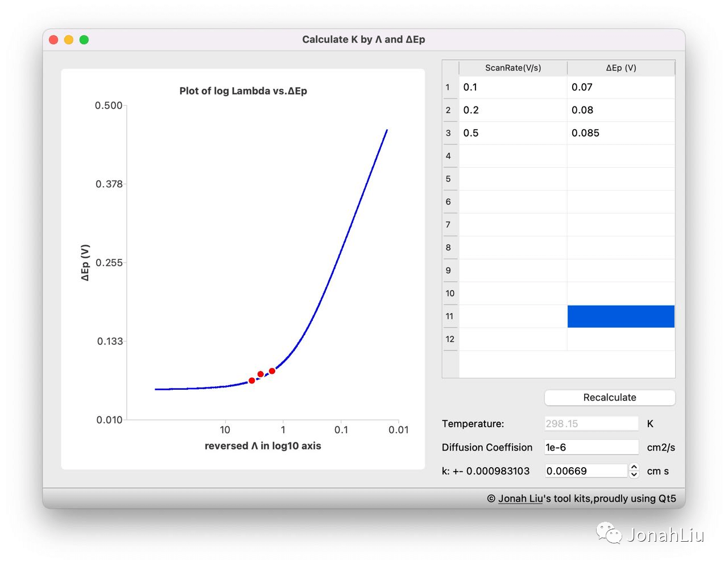Click the rightmost red data point on plot
Screen dimensions: 728x565
[x=272, y=371]
